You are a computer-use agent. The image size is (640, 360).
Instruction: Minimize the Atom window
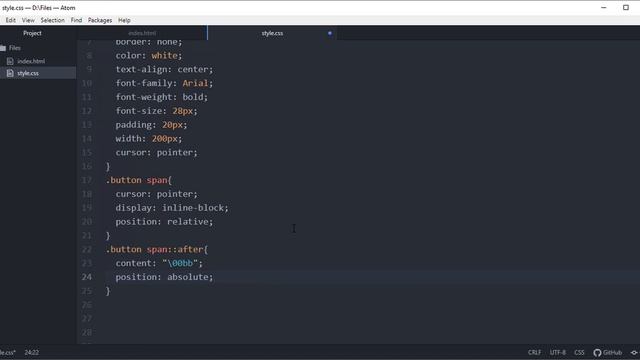pyautogui.click(x=604, y=8)
